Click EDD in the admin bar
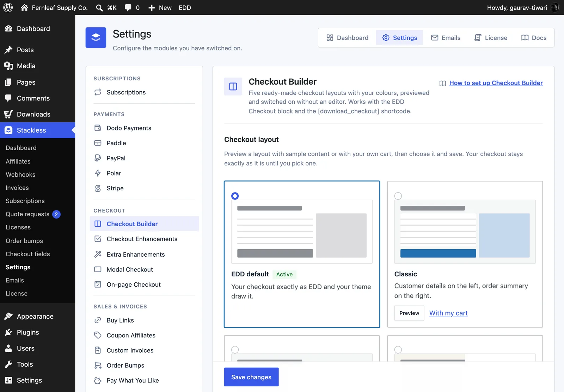Image resolution: width=564 pixels, height=392 pixels. [x=185, y=8]
